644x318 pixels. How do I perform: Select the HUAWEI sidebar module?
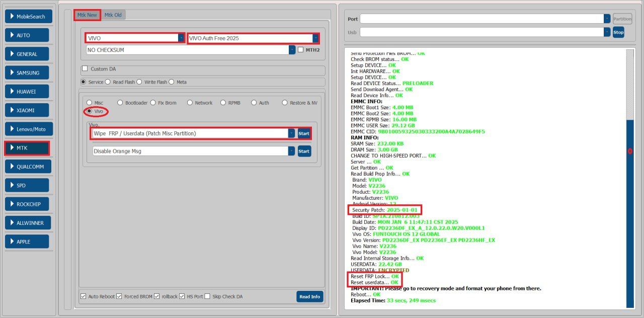tap(27, 92)
